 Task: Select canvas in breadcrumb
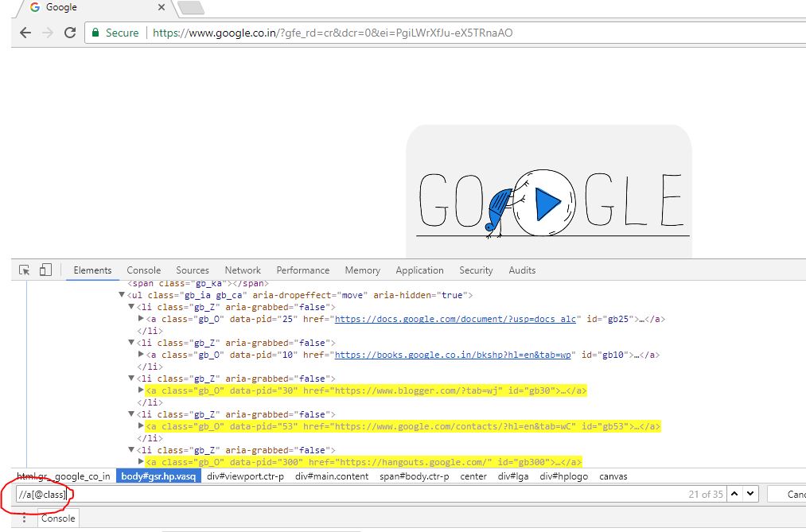coord(613,476)
